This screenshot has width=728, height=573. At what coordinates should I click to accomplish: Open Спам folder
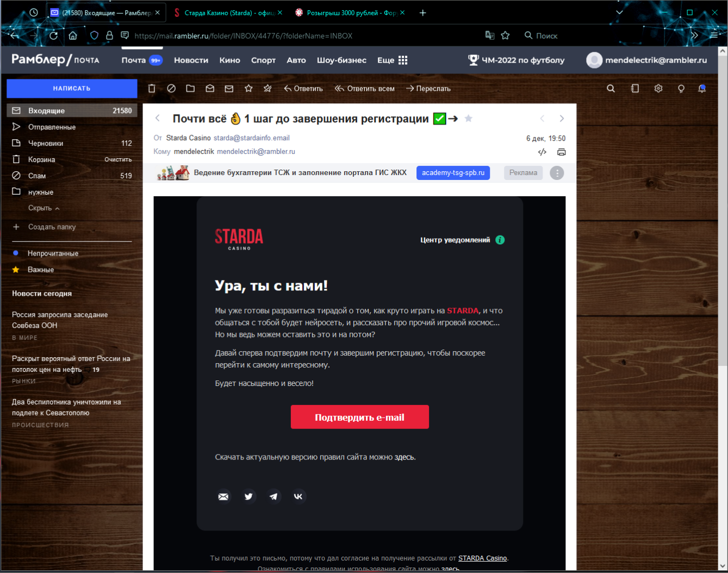(72, 176)
